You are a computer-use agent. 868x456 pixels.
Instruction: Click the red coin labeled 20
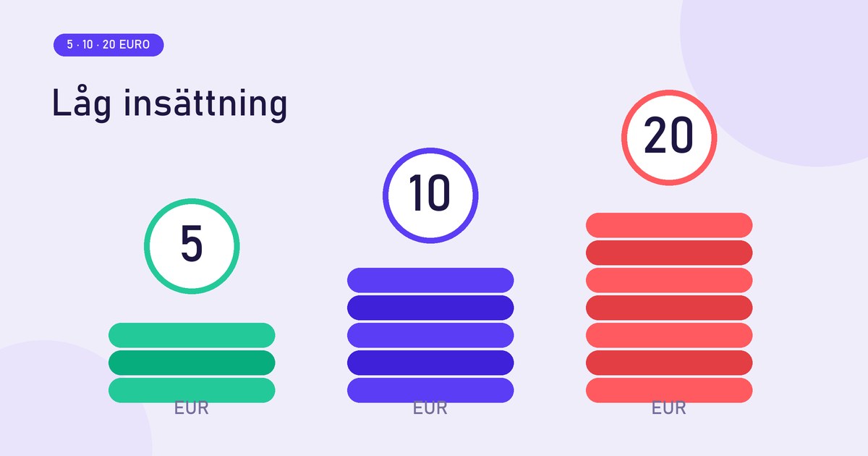point(669,138)
